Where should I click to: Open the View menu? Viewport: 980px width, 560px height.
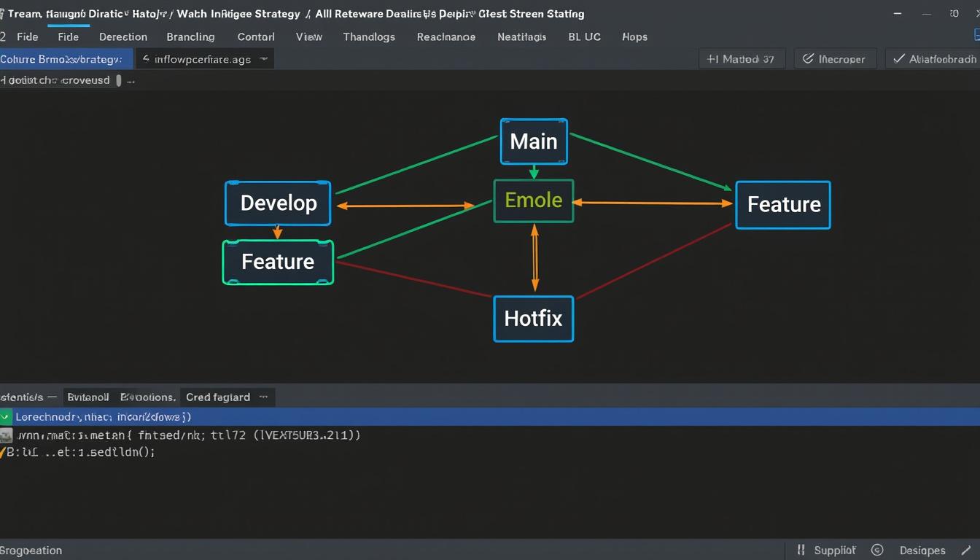click(309, 36)
